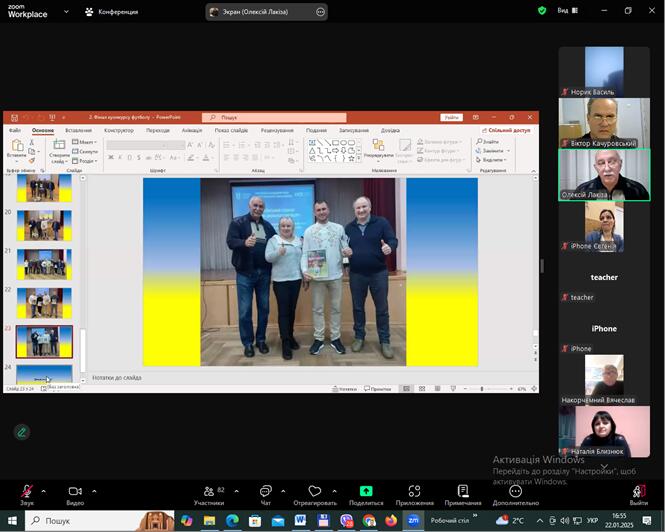Fit slide to window icon
The width and height of the screenshot is (665, 532).
(x=534, y=389)
